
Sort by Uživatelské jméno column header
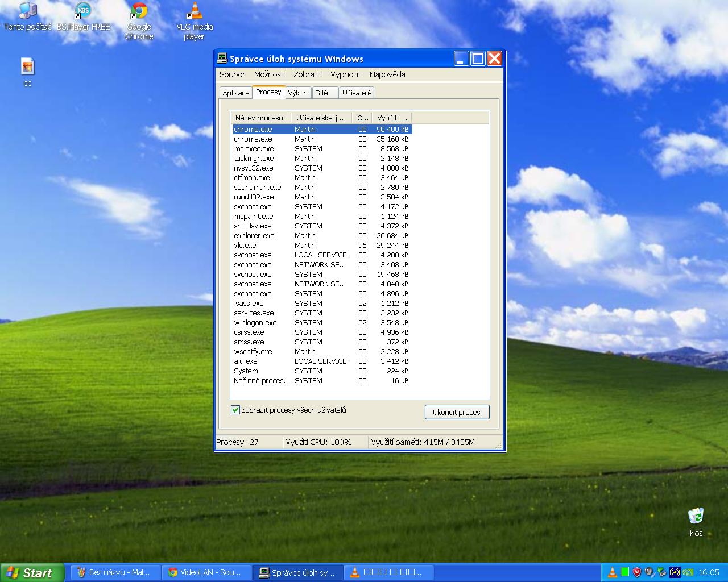321,118
